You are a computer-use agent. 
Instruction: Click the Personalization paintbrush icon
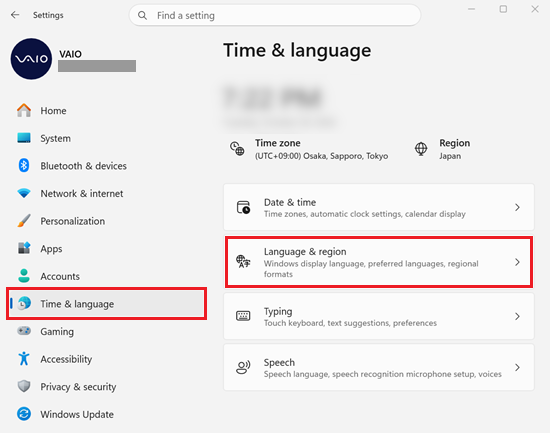click(24, 221)
